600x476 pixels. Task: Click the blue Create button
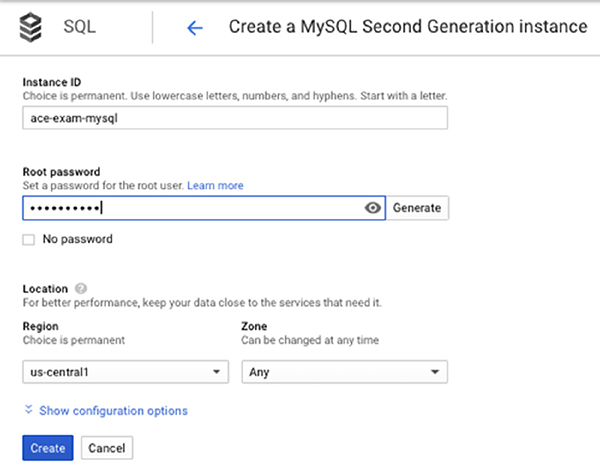[48, 448]
